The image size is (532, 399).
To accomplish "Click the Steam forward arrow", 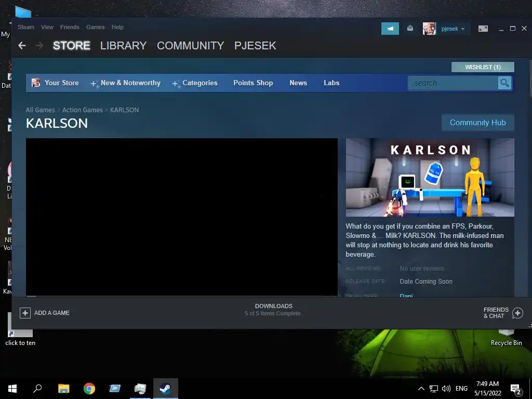I will click(x=39, y=46).
